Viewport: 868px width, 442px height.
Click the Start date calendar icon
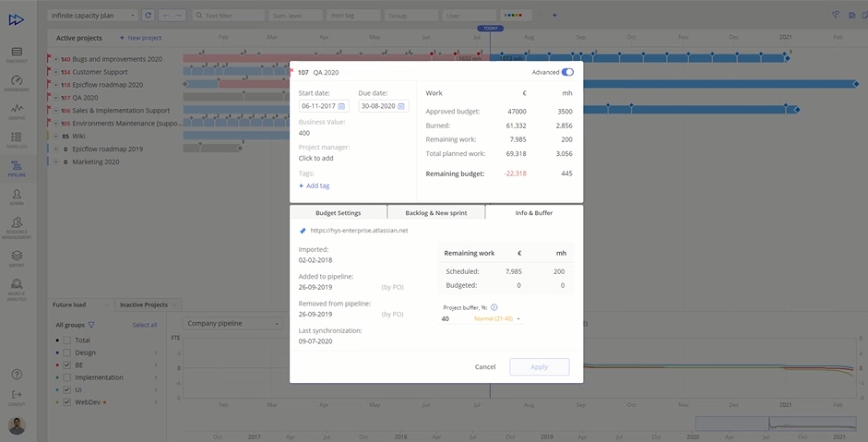tap(341, 106)
